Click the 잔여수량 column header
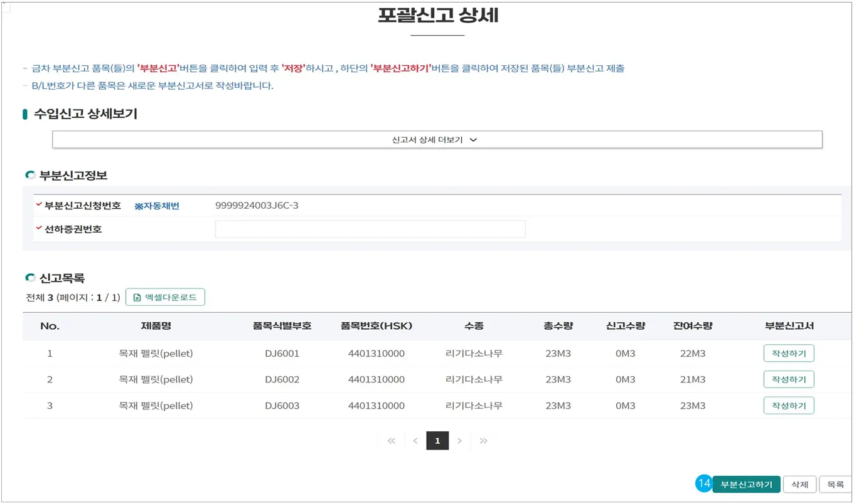 693,326
